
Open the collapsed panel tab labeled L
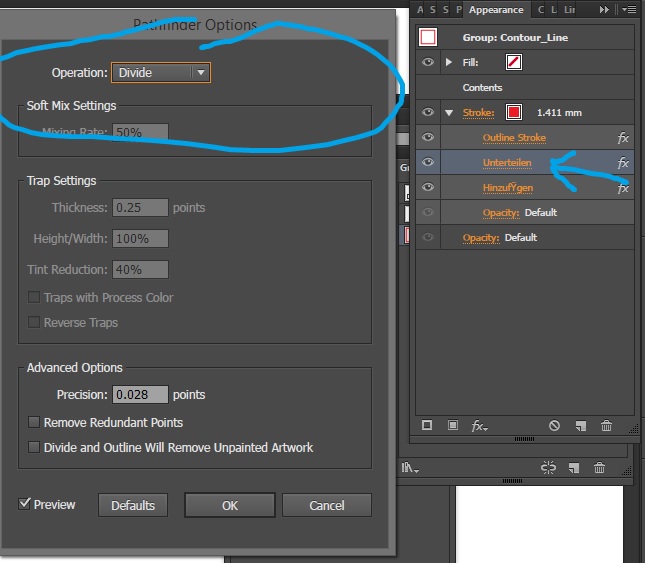tap(554, 9)
